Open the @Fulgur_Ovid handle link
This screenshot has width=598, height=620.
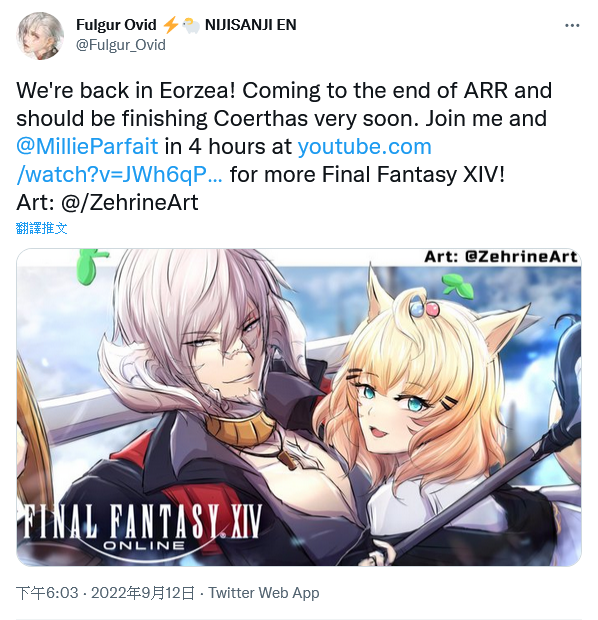click(x=121, y=45)
